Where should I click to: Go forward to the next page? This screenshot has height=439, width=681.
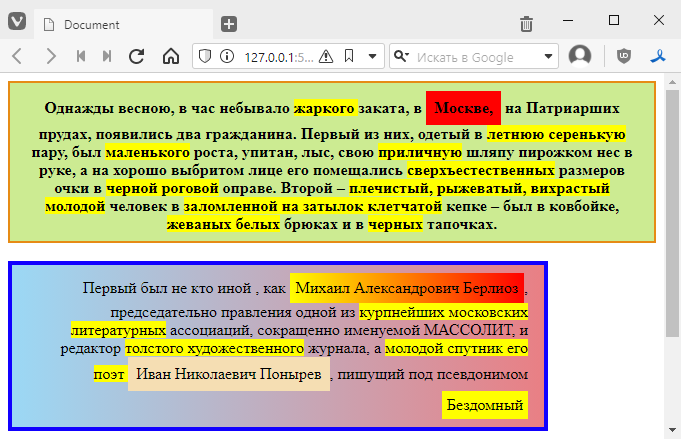[50, 56]
